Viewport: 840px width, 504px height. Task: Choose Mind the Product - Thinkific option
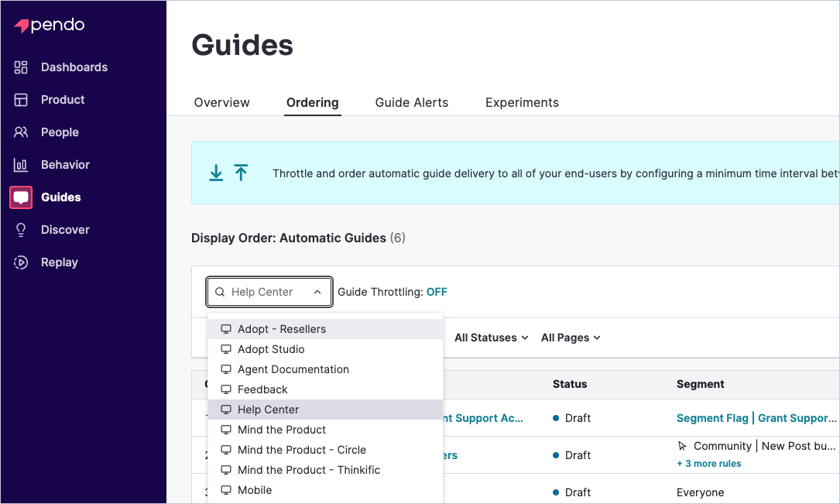[326, 470]
